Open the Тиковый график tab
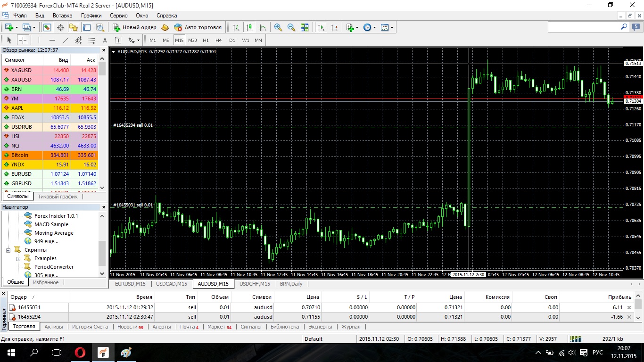 click(x=58, y=197)
